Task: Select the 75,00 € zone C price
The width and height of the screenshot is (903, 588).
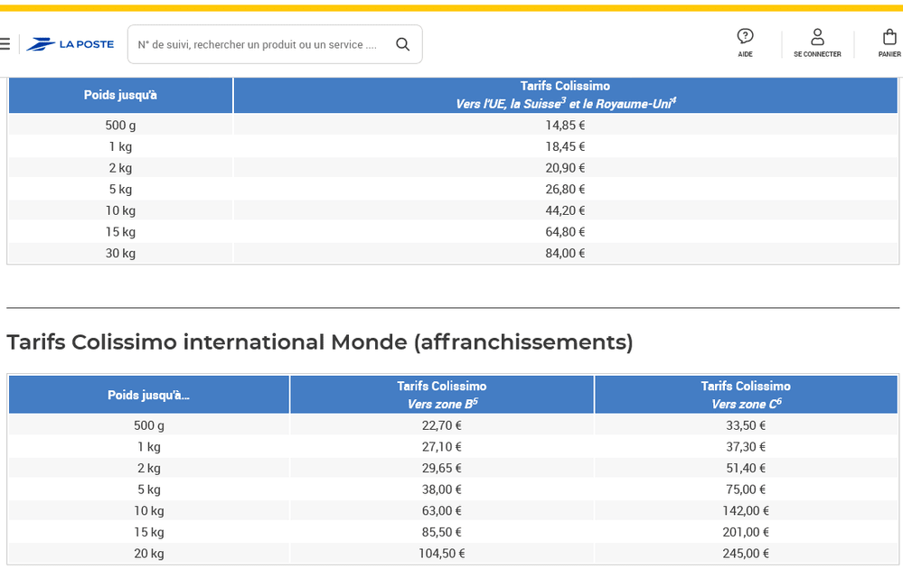Action: (746, 489)
